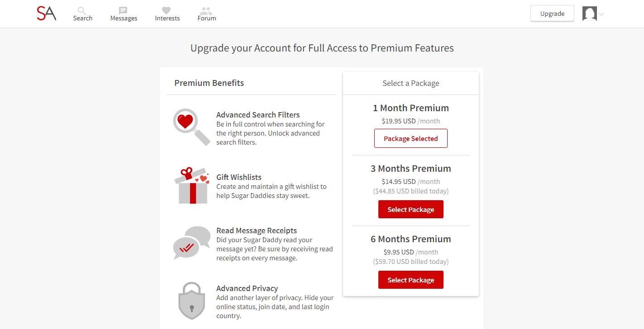
Task: Open the Messages speech bubble icon
Action: click(123, 10)
